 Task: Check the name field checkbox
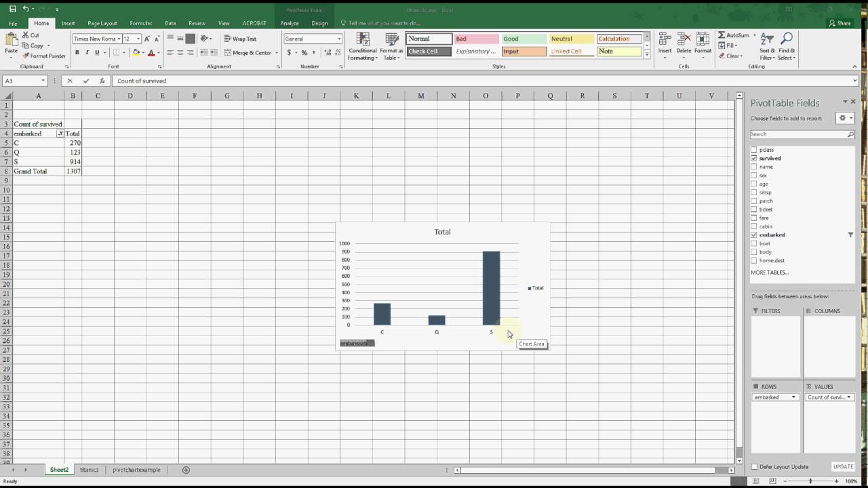(753, 167)
